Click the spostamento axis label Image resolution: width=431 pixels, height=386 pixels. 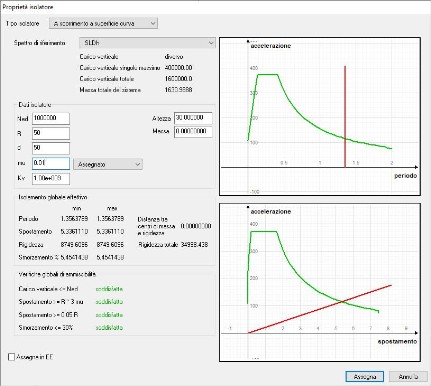pyautogui.click(x=397, y=341)
